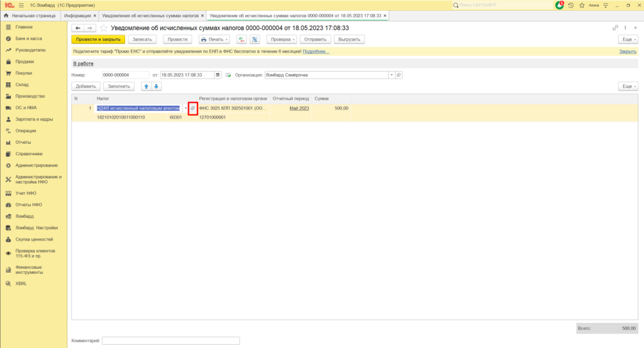Click the get link chain icon

(615, 28)
